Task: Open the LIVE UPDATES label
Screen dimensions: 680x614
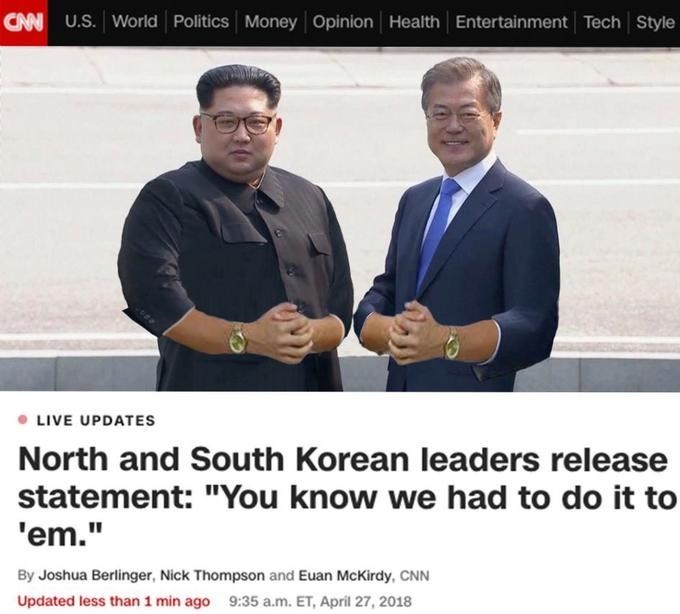Action: (96, 420)
